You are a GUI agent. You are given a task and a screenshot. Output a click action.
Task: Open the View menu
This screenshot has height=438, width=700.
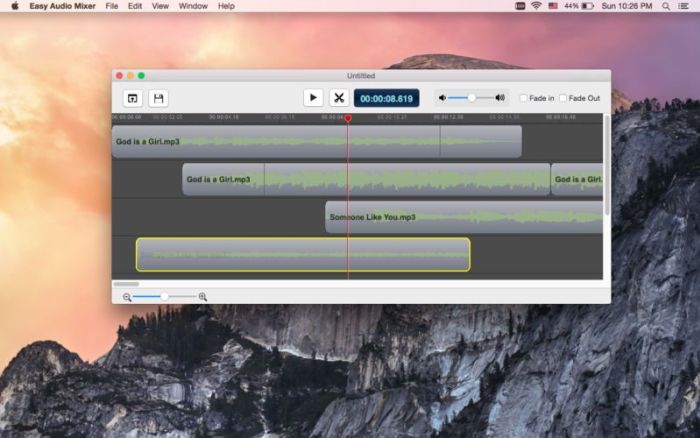160,6
